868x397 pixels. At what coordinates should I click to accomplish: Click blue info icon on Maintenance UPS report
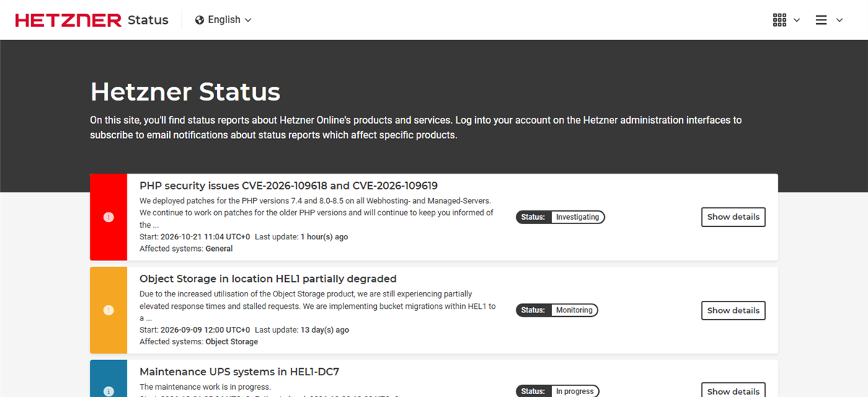tap(109, 391)
